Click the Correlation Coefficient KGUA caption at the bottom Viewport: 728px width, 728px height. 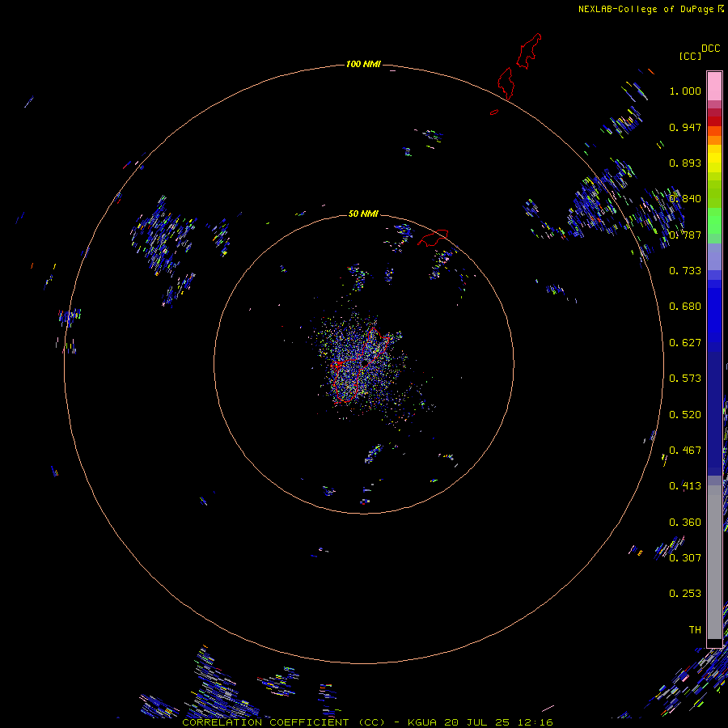367,722
